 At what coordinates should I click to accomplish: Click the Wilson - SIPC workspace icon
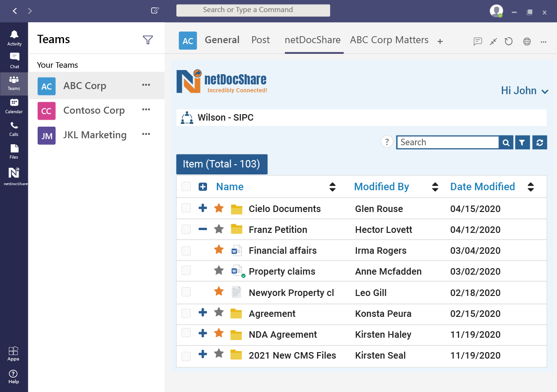(x=187, y=117)
